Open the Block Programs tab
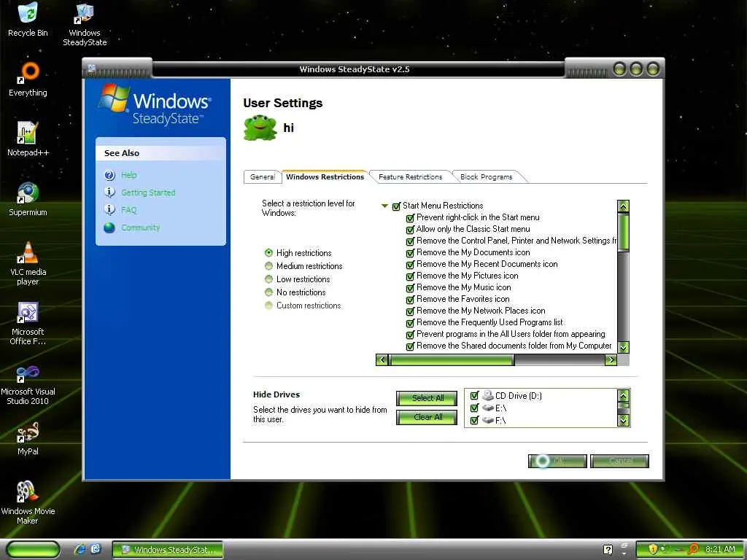The image size is (747, 560). tap(487, 176)
